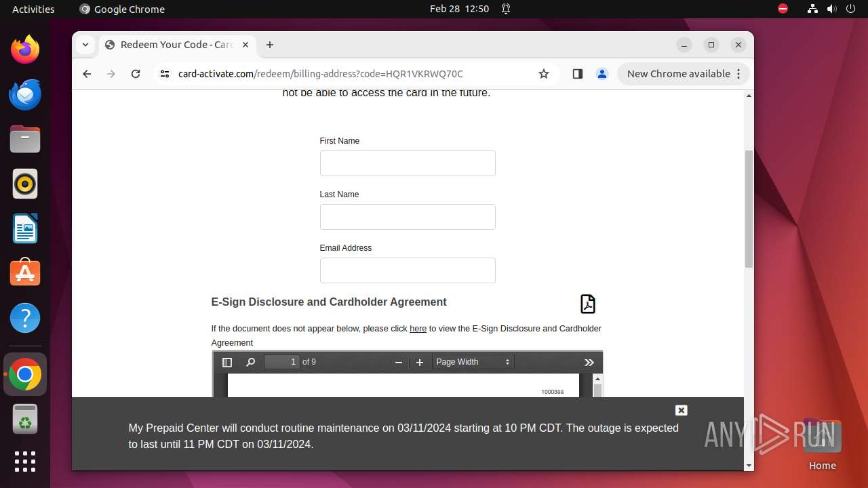Viewport: 868px width, 488px height.
Task: Click the page vertical scrollbar
Action: [x=749, y=209]
